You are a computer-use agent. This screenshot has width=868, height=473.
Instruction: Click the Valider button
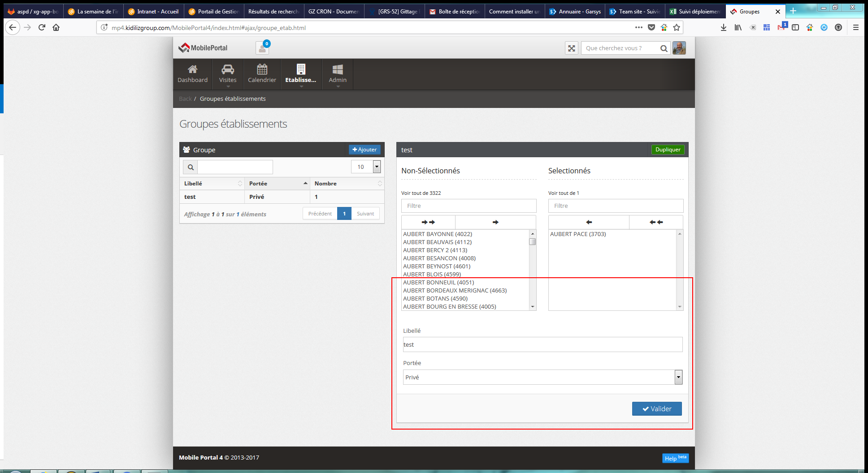(x=657, y=408)
